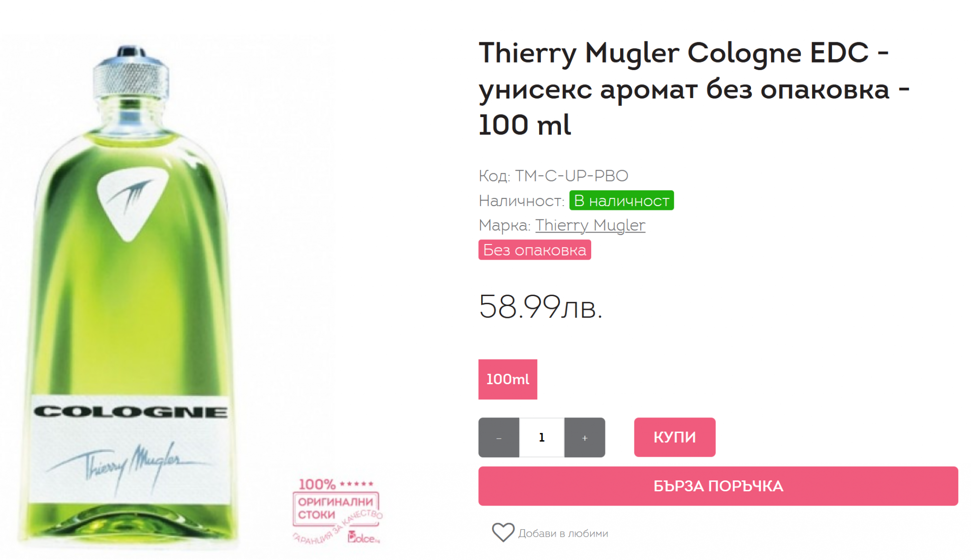Click the В наличност availability badge
Image resolution: width=971 pixels, height=560 pixels.
(x=622, y=200)
